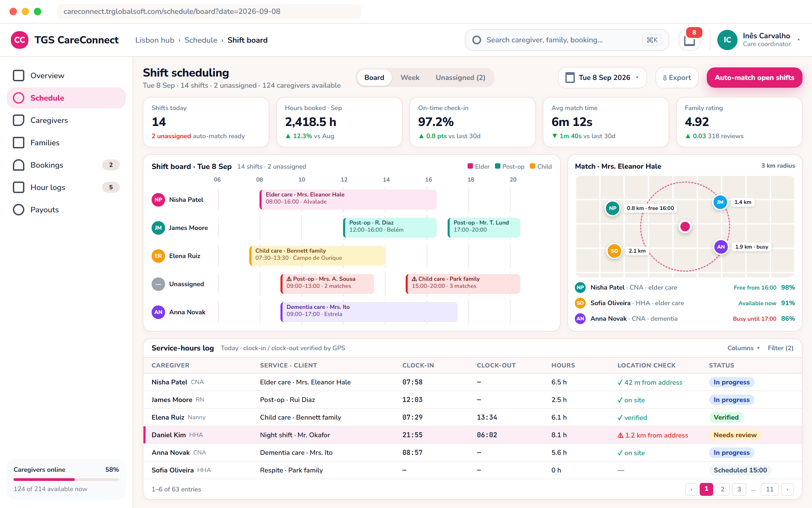Open the unassigned Child care Park family shift
This screenshot has height=508, width=812.
[x=463, y=284]
